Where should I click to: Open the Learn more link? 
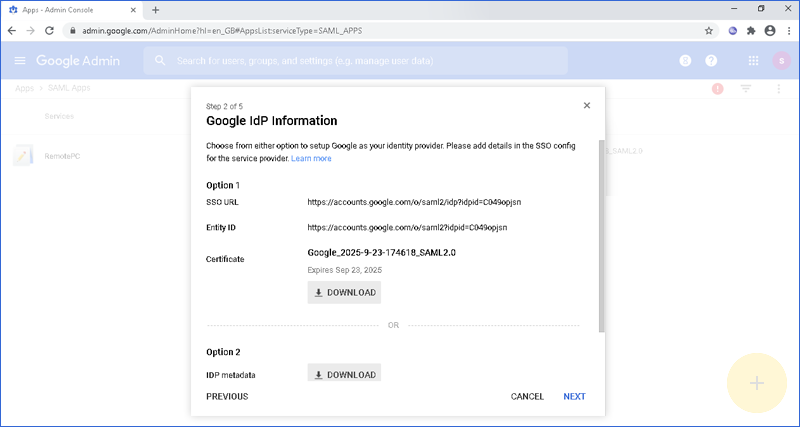point(311,158)
